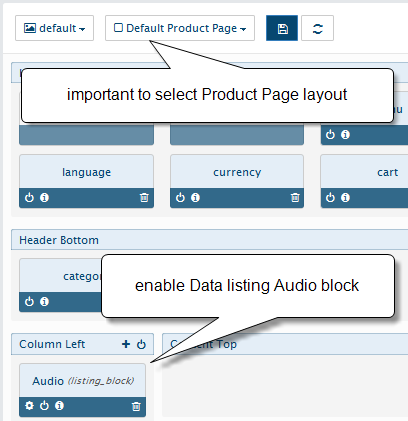
Task: Add a block to Column Left
Action: coord(126,344)
